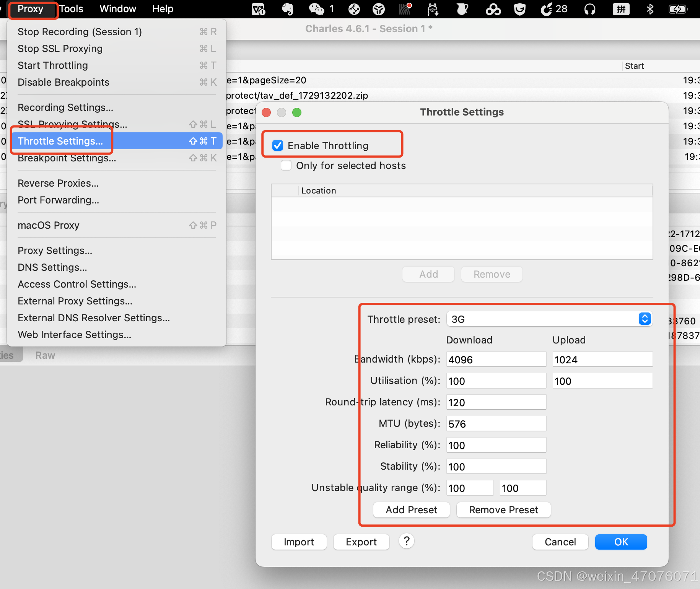700x589 pixels.
Task: Choose Stop Recording (Session 1)
Action: point(117,32)
